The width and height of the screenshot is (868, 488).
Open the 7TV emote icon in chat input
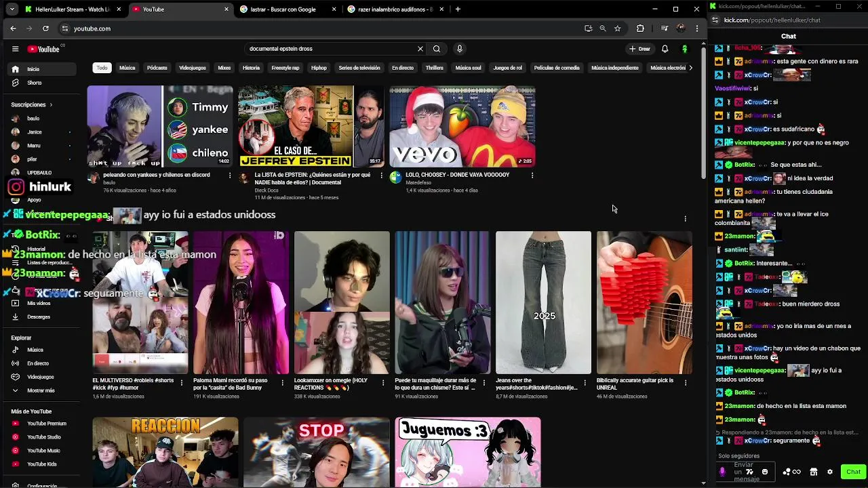point(749,472)
